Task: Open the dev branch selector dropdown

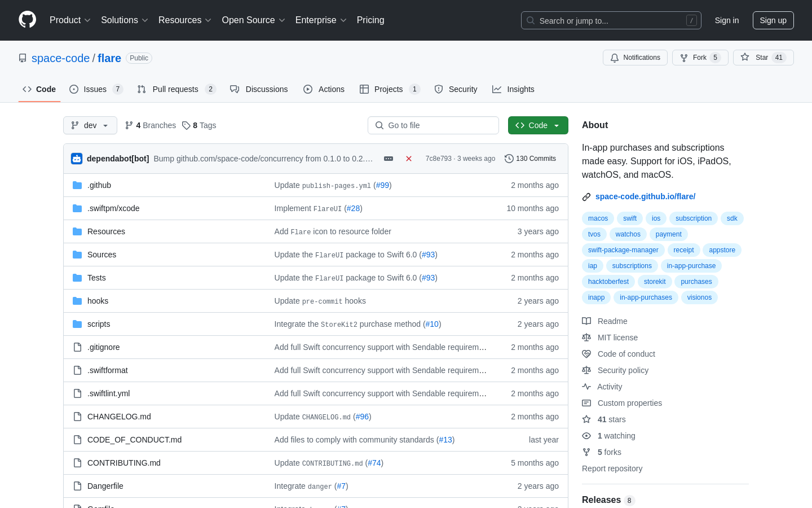Action: (x=90, y=125)
